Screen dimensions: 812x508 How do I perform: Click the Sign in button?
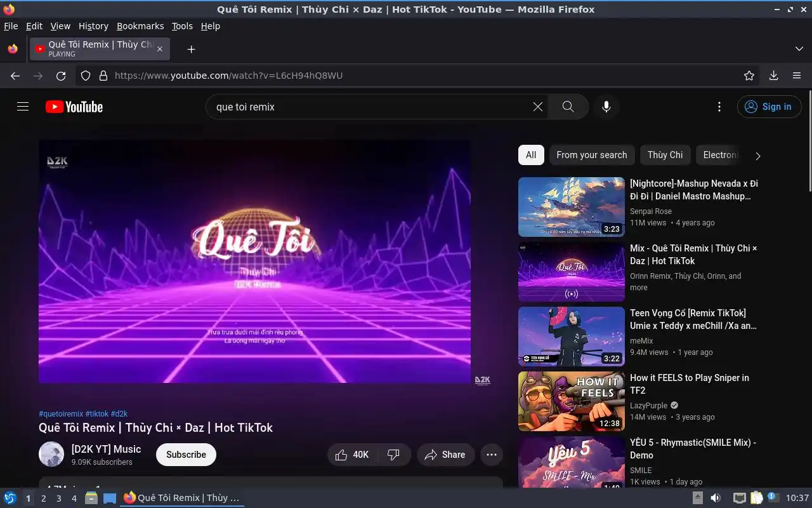(x=769, y=107)
